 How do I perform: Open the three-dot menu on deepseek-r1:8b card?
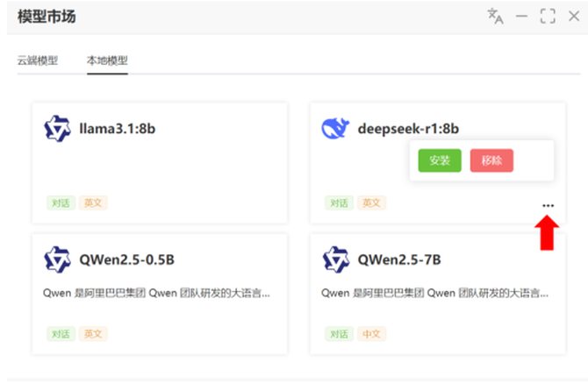[x=548, y=205]
